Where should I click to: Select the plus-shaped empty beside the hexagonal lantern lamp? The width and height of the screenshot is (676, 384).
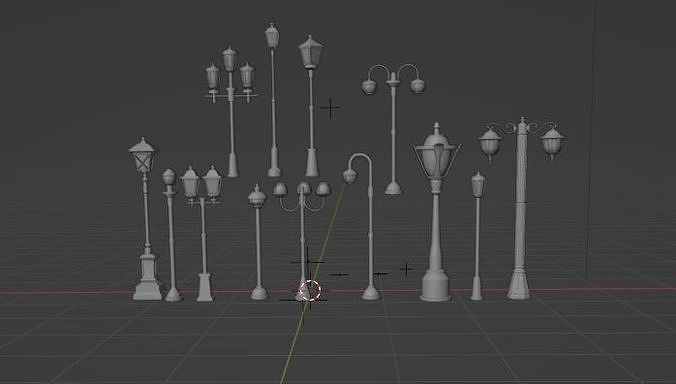pos(331,108)
